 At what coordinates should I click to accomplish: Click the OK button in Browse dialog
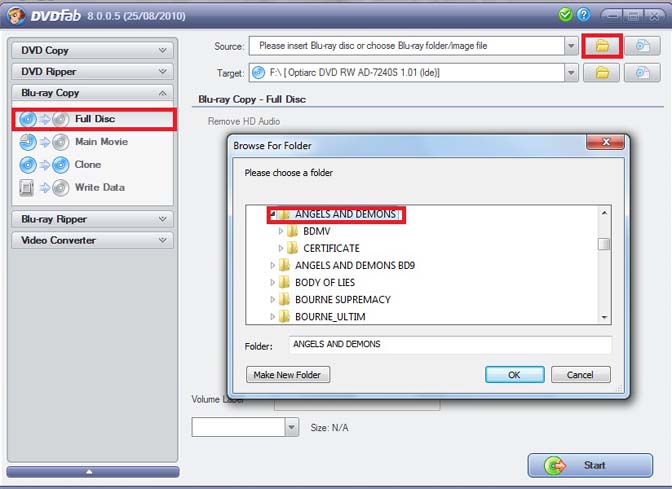tap(514, 375)
